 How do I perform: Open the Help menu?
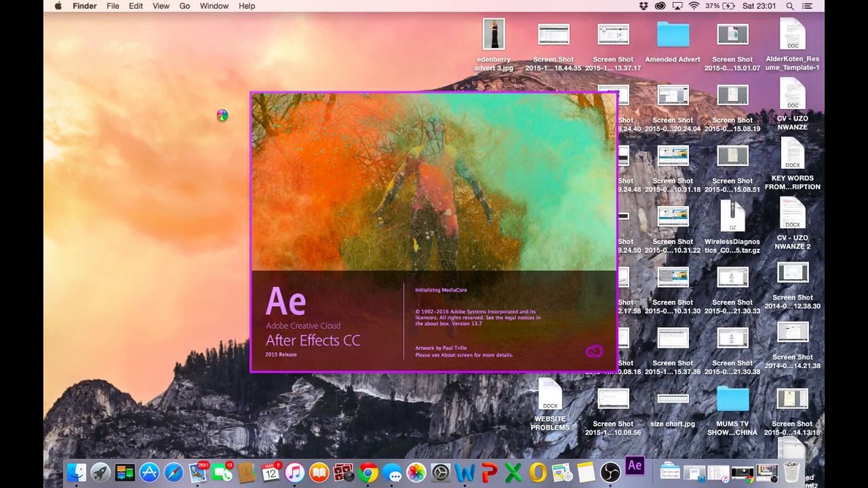pos(247,6)
